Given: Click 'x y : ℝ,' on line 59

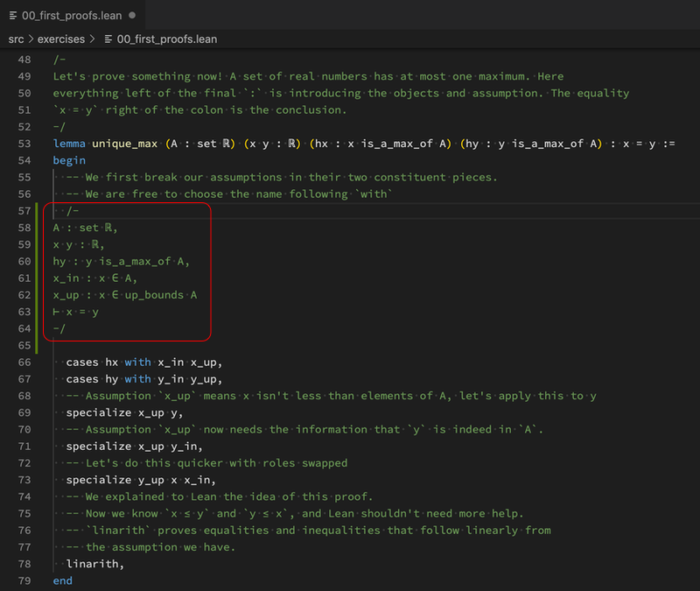Looking at the screenshot, I should click(x=79, y=245).
